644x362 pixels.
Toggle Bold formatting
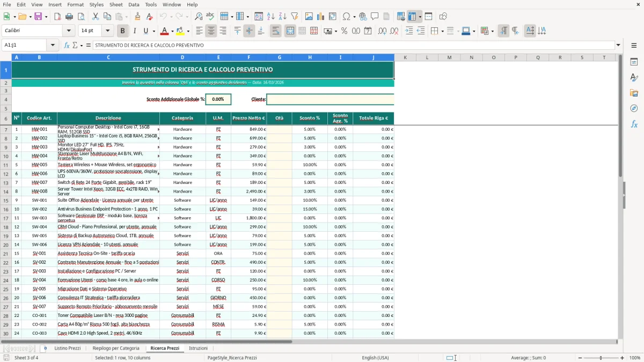123,31
